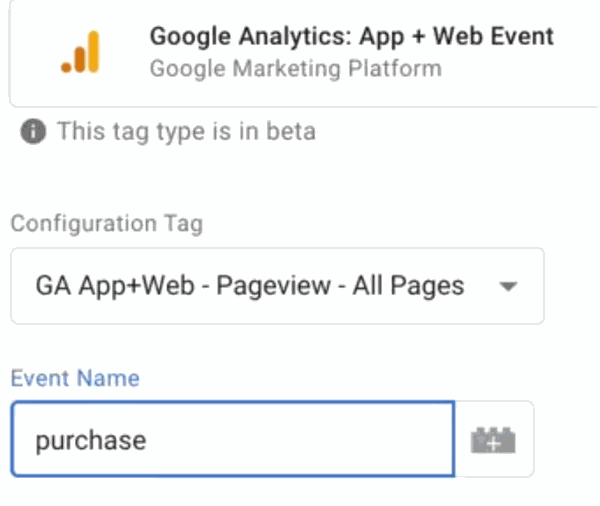Open the Configuration Tag select box
The image size is (600, 506).
click(x=277, y=286)
